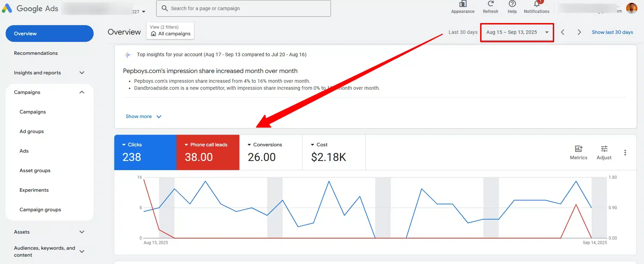The width and height of the screenshot is (644, 264).
Task: Click the user profile avatar
Action: pos(631,8)
